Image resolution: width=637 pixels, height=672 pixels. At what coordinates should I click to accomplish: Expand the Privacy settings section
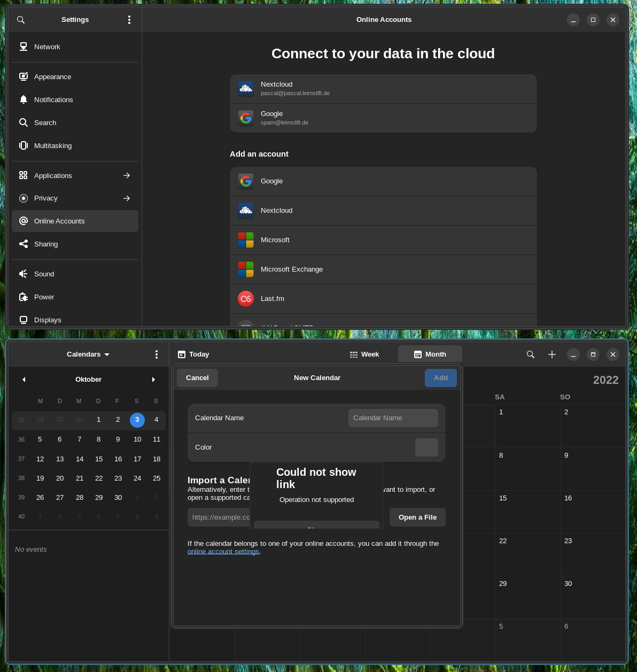(x=75, y=198)
